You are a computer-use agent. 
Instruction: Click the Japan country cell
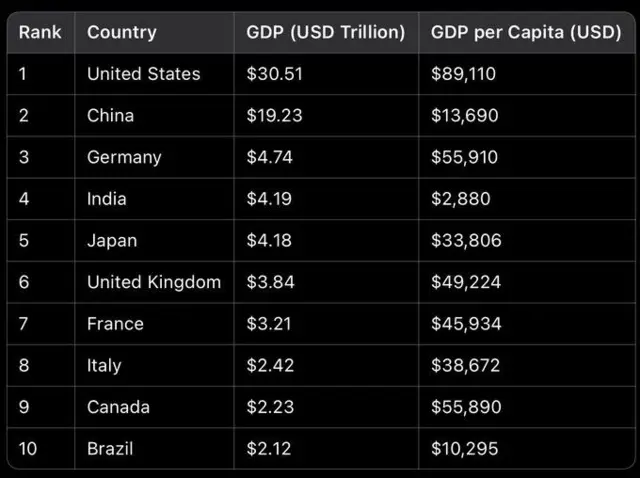[x=112, y=241]
